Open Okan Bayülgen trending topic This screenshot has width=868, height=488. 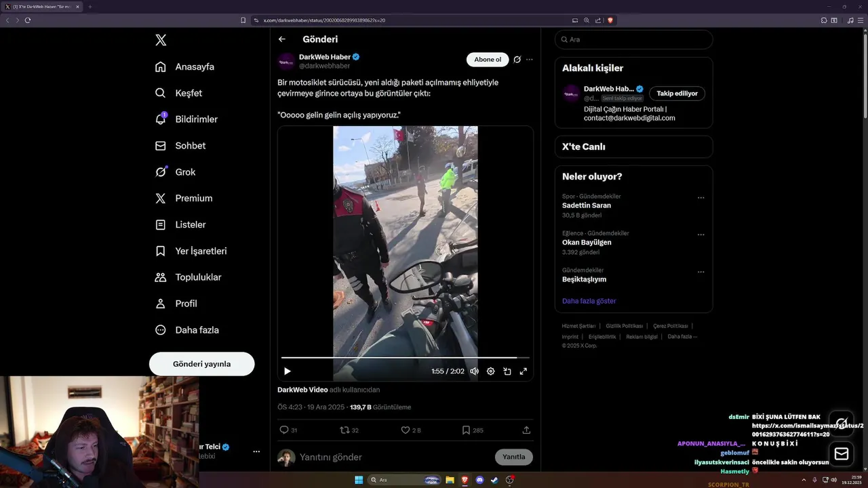[587, 242]
